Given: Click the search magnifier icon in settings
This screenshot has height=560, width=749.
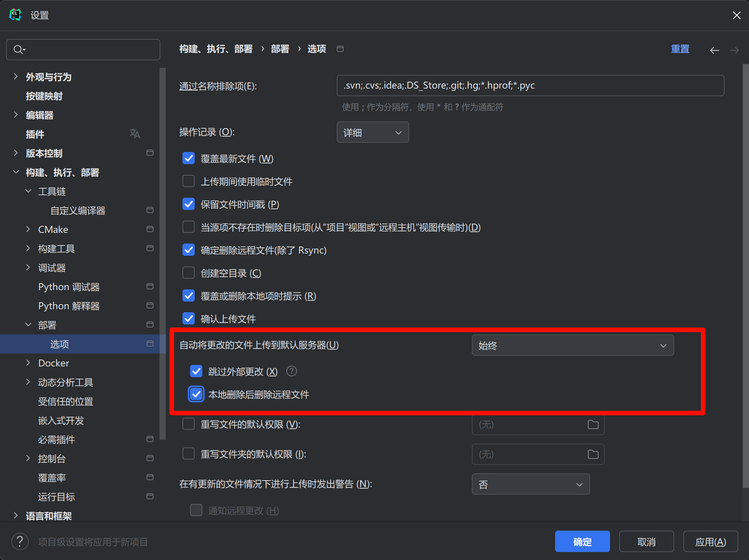Looking at the screenshot, I should (18, 50).
